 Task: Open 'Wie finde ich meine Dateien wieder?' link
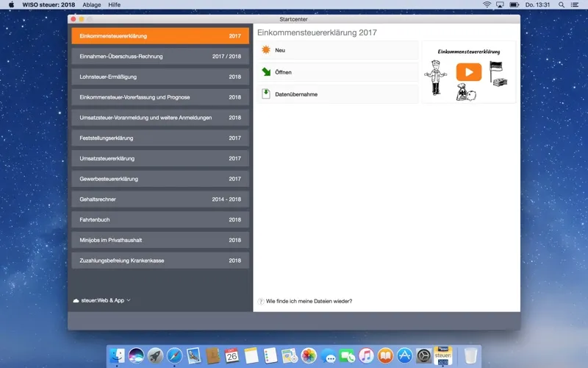point(309,301)
